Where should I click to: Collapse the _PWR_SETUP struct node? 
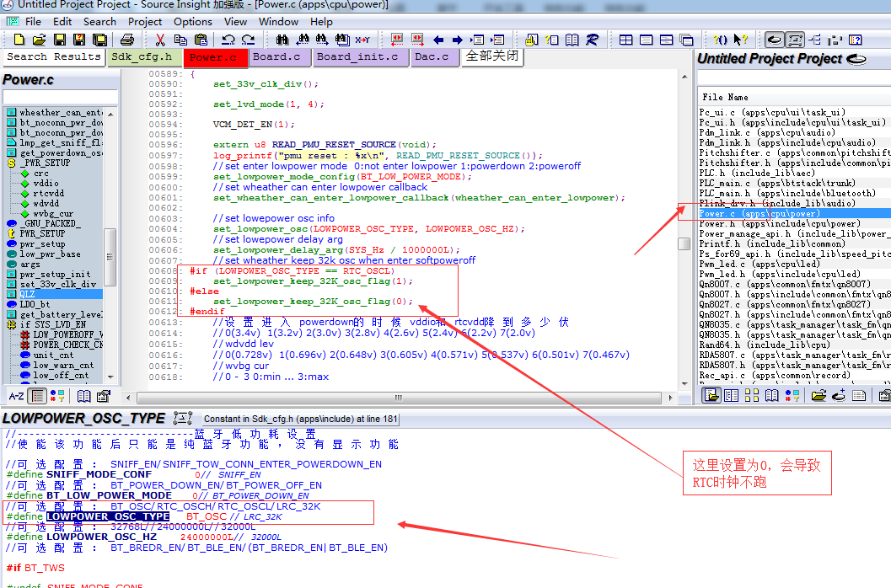11,163
